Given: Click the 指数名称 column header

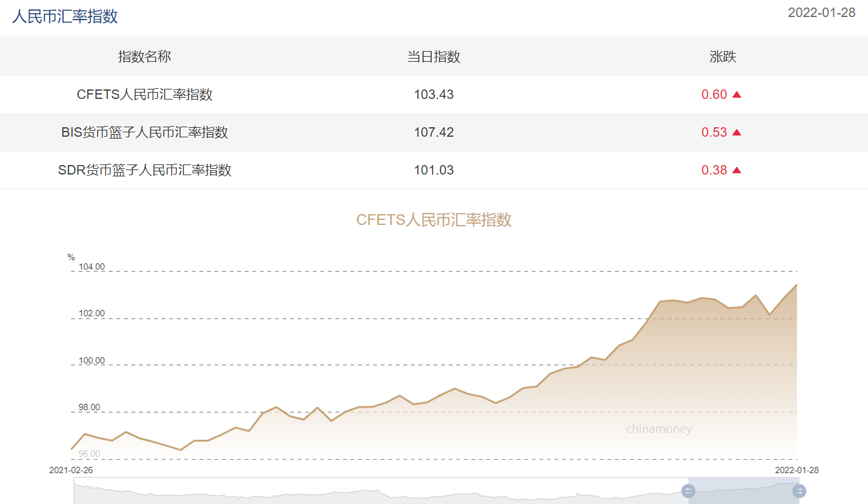Looking at the screenshot, I should coord(144,57).
